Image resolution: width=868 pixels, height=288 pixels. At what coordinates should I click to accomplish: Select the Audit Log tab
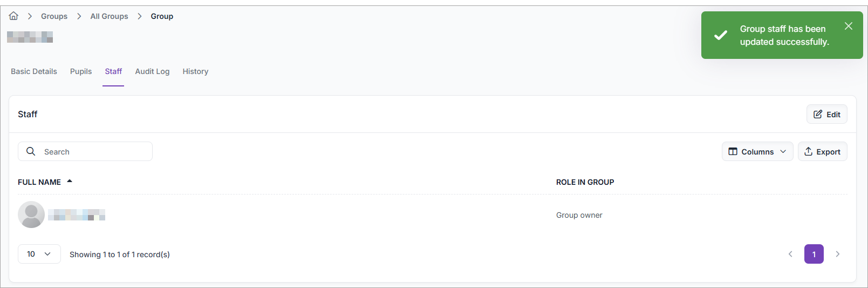tap(152, 71)
